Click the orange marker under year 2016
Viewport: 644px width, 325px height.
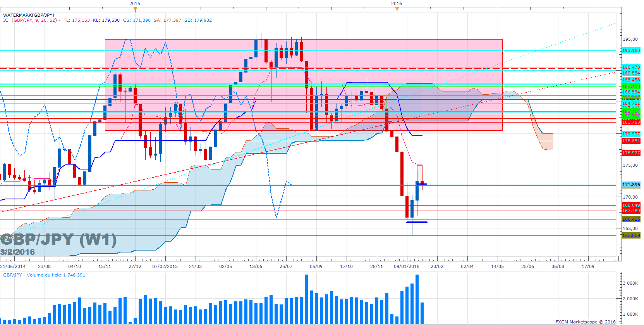397,9
